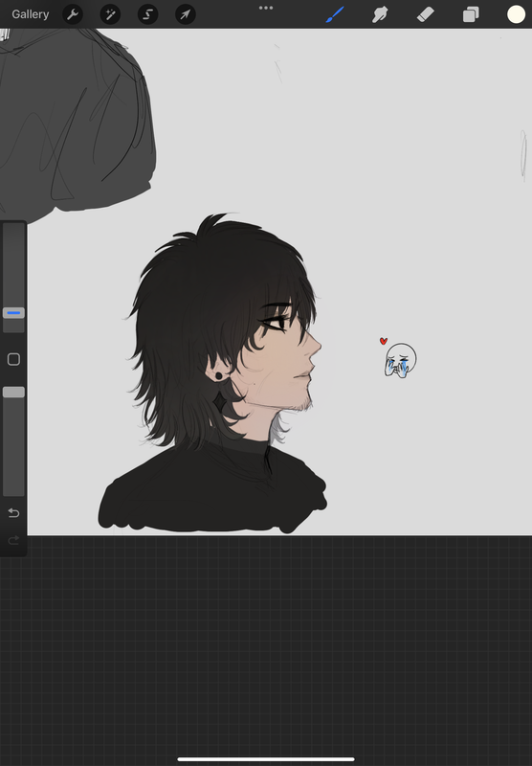Select the Brush tool
The image size is (532, 766).
(335, 14)
